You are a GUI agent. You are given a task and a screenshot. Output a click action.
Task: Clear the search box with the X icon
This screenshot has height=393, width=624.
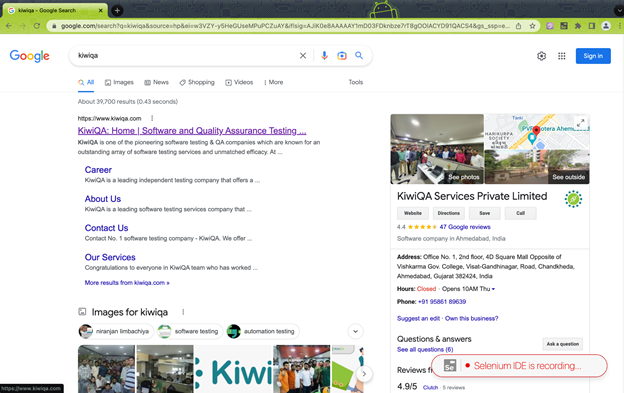(303, 56)
